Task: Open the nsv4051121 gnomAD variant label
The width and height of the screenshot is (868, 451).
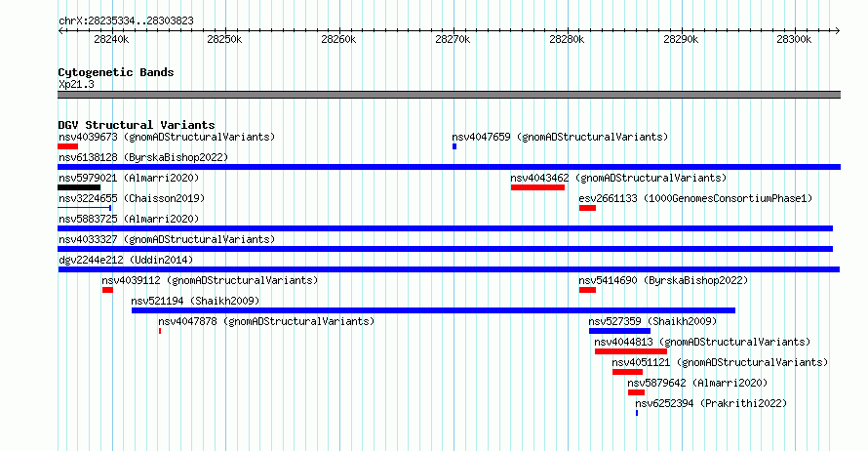Action: click(720, 362)
